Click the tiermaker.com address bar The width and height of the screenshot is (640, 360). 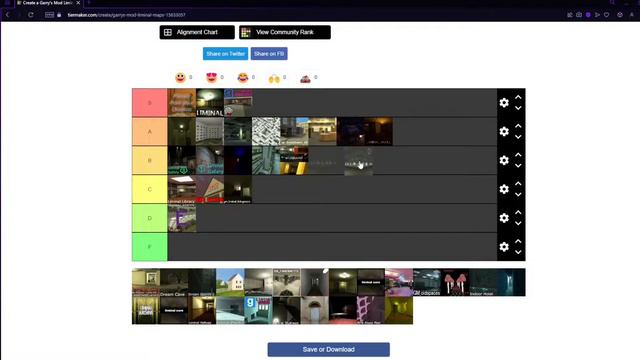tap(127, 15)
